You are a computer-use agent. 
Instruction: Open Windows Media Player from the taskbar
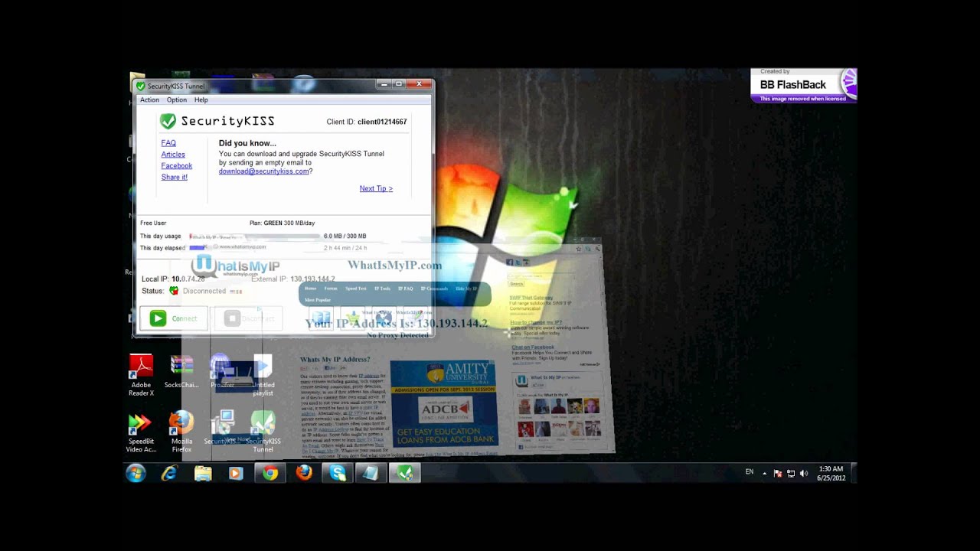click(x=236, y=474)
